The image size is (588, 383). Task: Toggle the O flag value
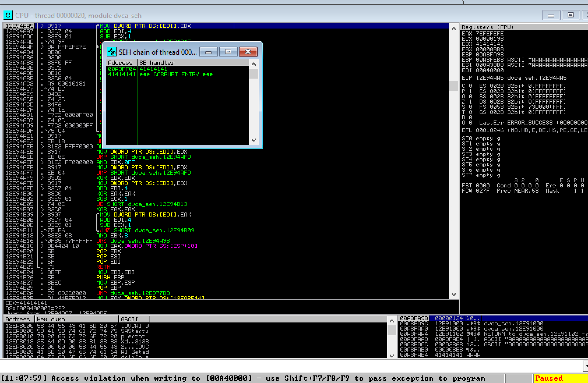point(471,123)
